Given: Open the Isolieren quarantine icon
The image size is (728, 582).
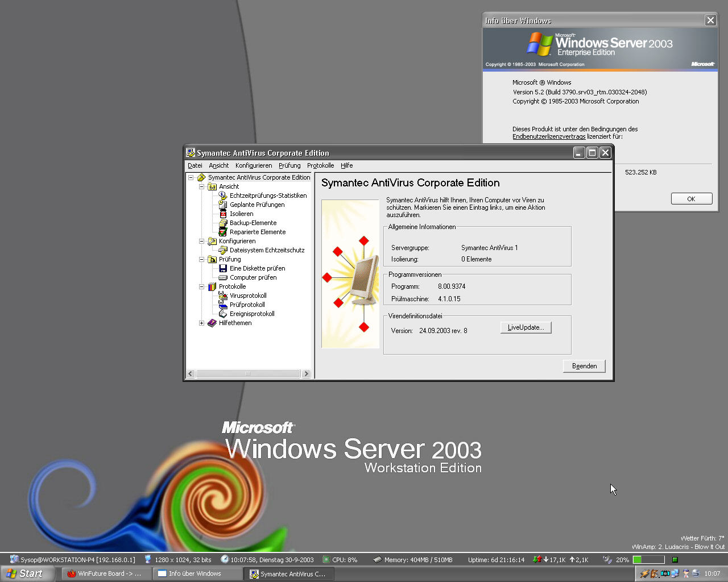Looking at the screenshot, I should [x=223, y=214].
